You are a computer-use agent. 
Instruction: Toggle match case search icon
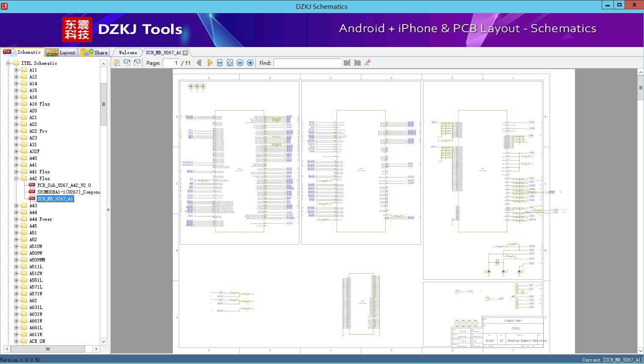pos(368,63)
